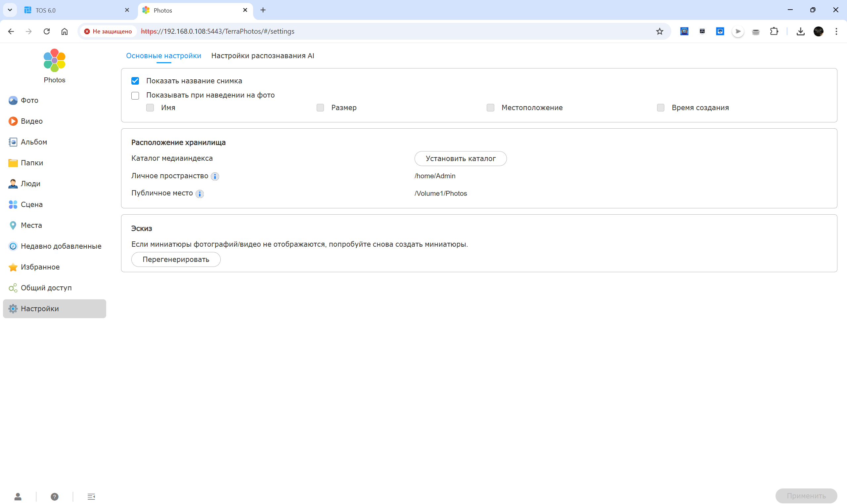Open the Люди people view
The width and height of the screenshot is (847, 504).
[x=30, y=184]
